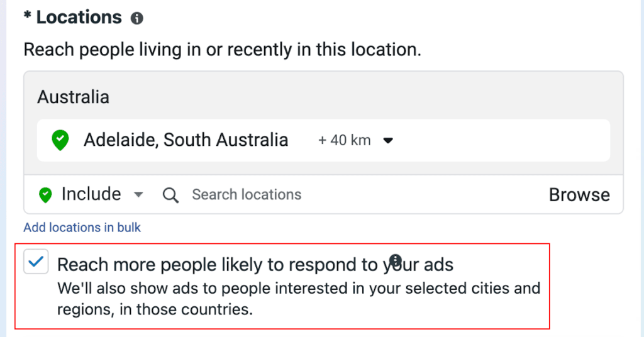Image resolution: width=644 pixels, height=337 pixels.
Task: Click the Browse button
Action: click(x=579, y=195)
